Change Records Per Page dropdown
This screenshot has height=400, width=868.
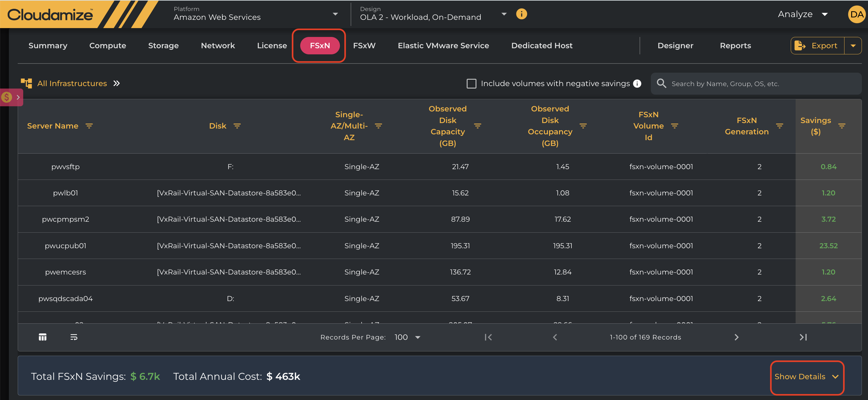pos(407,337)
